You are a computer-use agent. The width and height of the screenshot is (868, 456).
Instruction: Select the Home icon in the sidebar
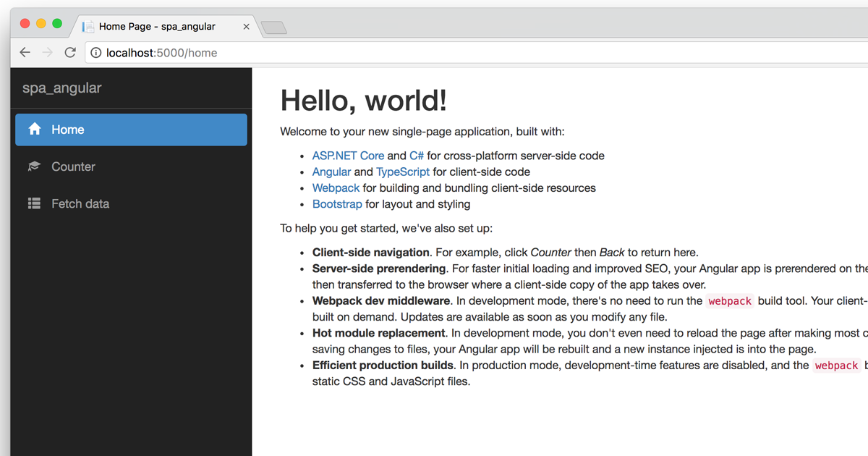pyautogui.click(x=34, y=129)
